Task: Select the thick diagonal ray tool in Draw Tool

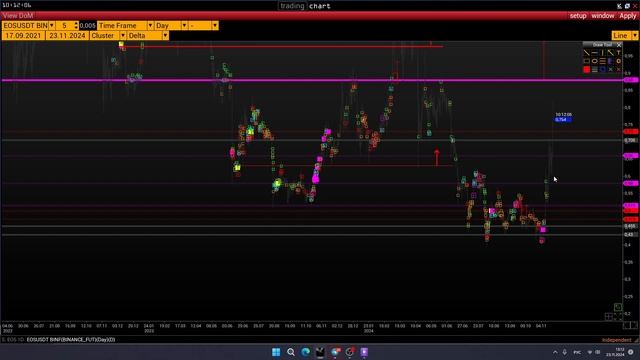Action: point(611,53)
